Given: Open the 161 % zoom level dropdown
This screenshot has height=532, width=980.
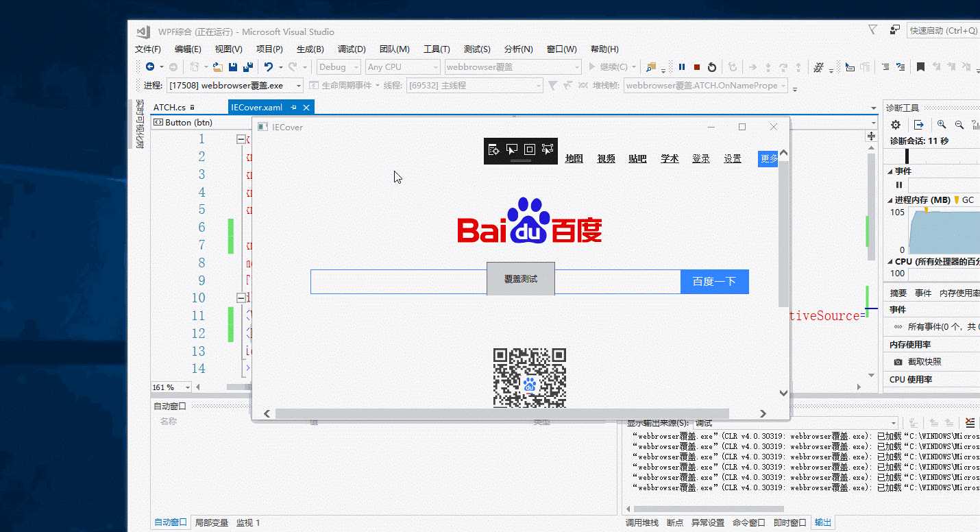Looking at the screenshot, I should (x=188, y=387).
